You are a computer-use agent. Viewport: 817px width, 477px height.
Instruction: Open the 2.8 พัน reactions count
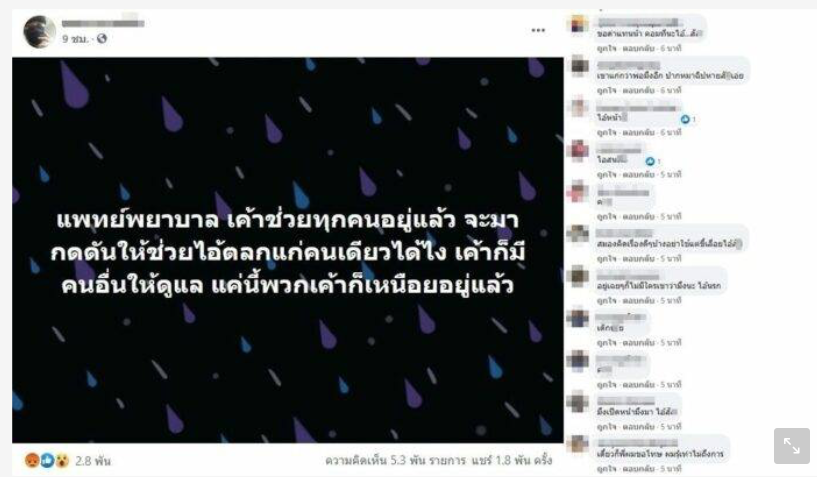pyautogui.click(x=93, y=461)
